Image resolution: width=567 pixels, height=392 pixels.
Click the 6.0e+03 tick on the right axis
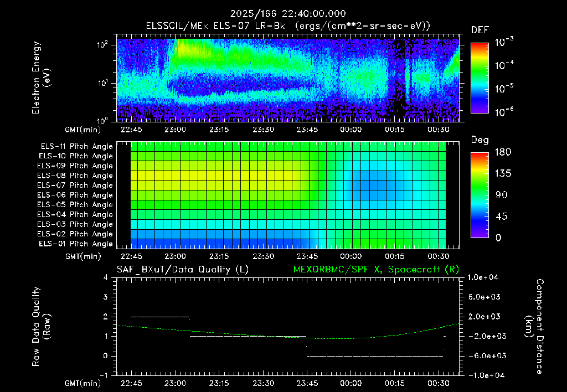tap(484, 297)
